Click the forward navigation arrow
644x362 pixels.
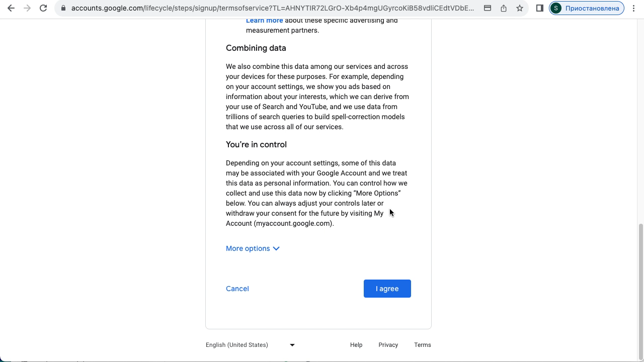pyautogui.click(x=27, y=8)
